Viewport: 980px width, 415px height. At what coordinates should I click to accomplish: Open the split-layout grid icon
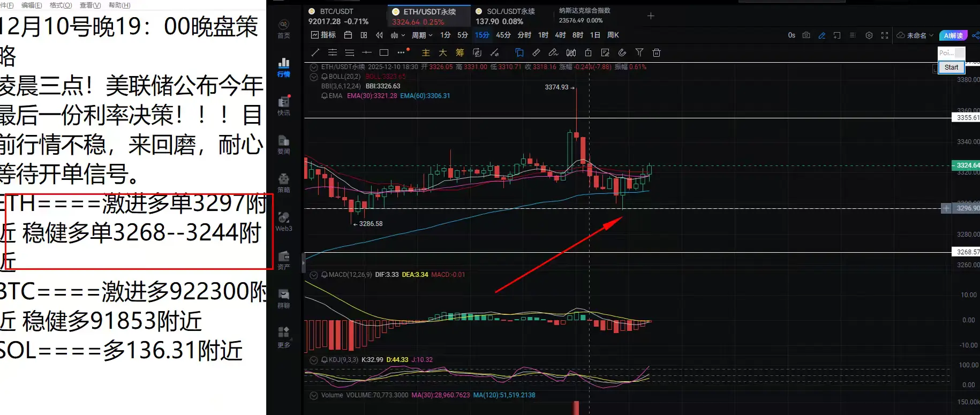[x=364, y=35]
